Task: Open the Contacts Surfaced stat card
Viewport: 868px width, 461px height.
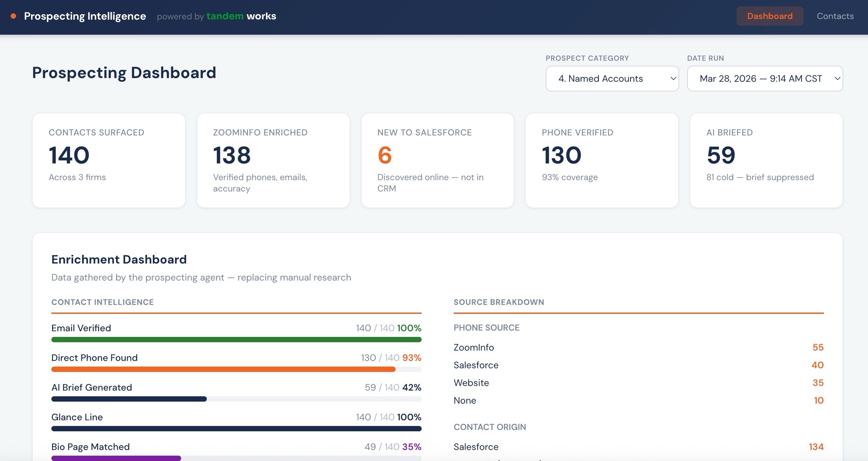Action: [x=108, y=160]
